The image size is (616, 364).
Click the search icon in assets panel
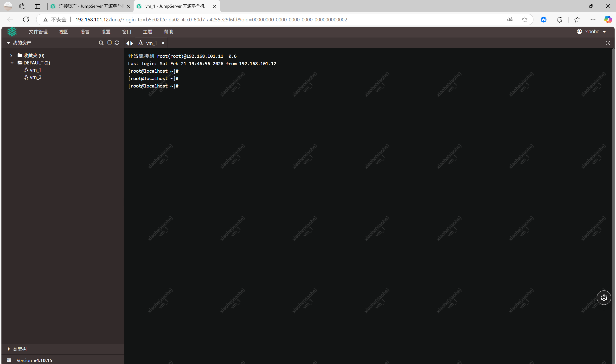coord(101,43)
